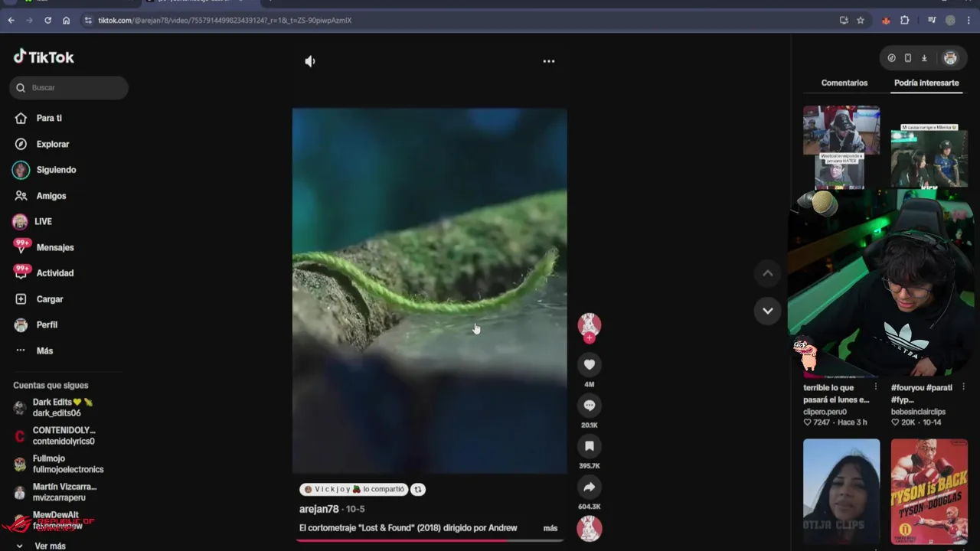Open clipero.peru0 author link
Viewport: 980px width, 551px height.
pos(825,412)
